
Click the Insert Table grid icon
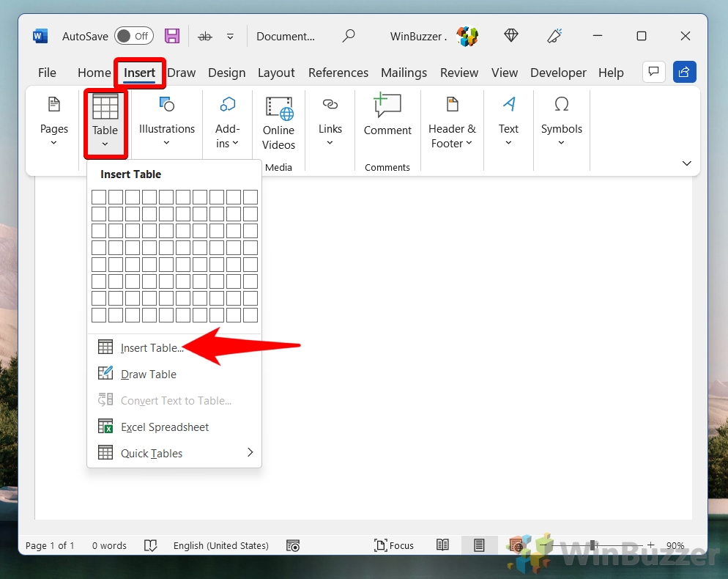point(105,347)
